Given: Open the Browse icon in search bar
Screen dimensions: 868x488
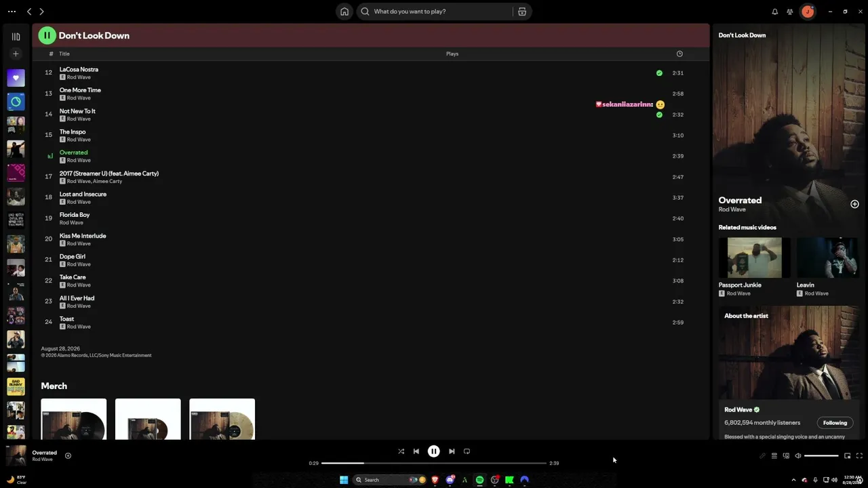Looking at the screenshot, I should click(522, 12).
